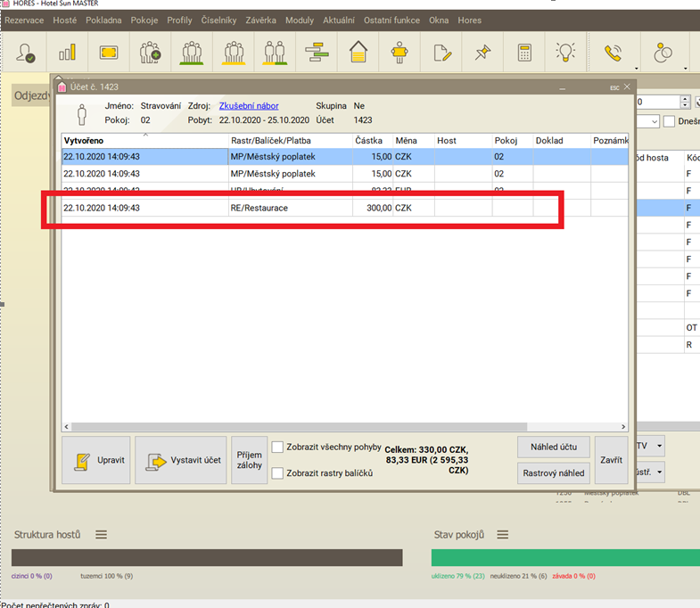Enable Zobrazit rastry balíčků checkbox
700x608 pixels.
click(278, 473)
